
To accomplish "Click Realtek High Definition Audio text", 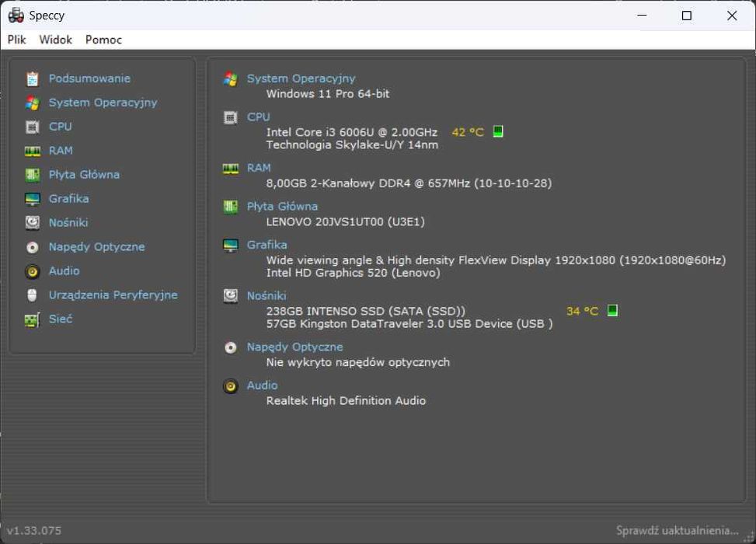I will (347, 401).
